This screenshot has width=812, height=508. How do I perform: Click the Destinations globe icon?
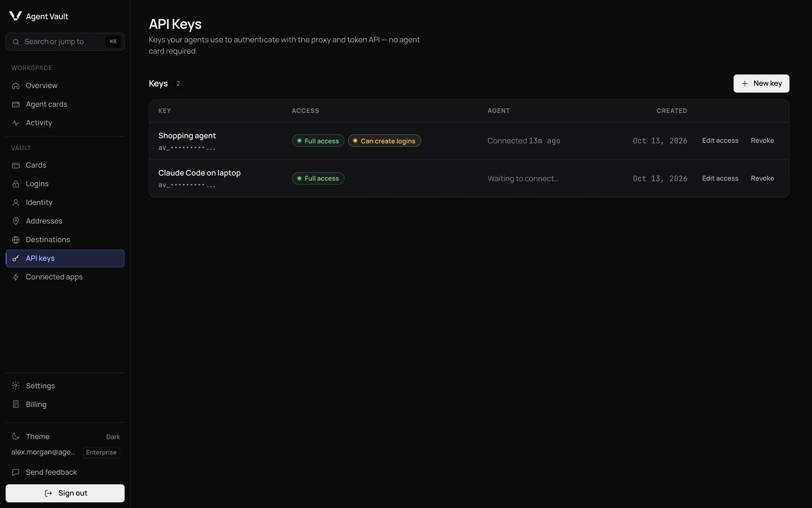[16, 240]
